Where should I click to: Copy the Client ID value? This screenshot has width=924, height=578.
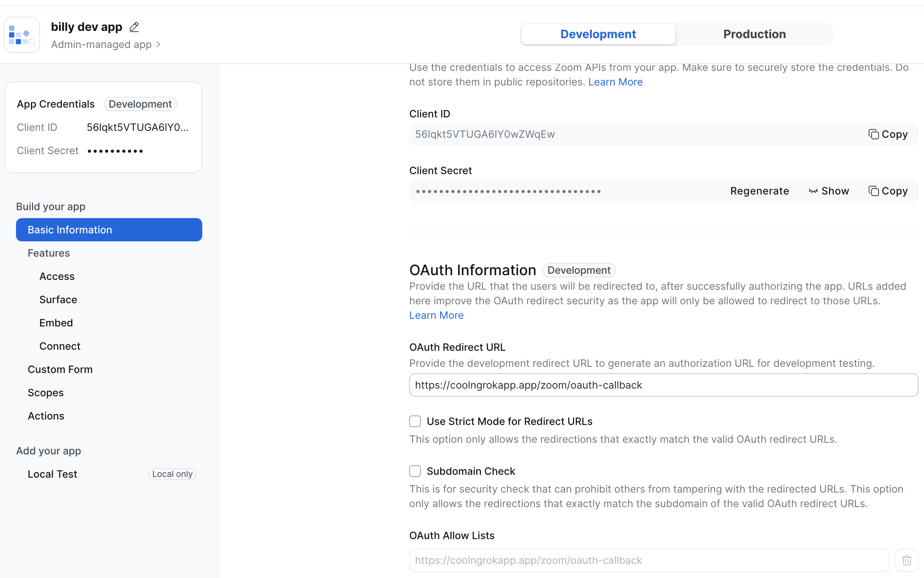pyautogui.click(x=888, y=134)
